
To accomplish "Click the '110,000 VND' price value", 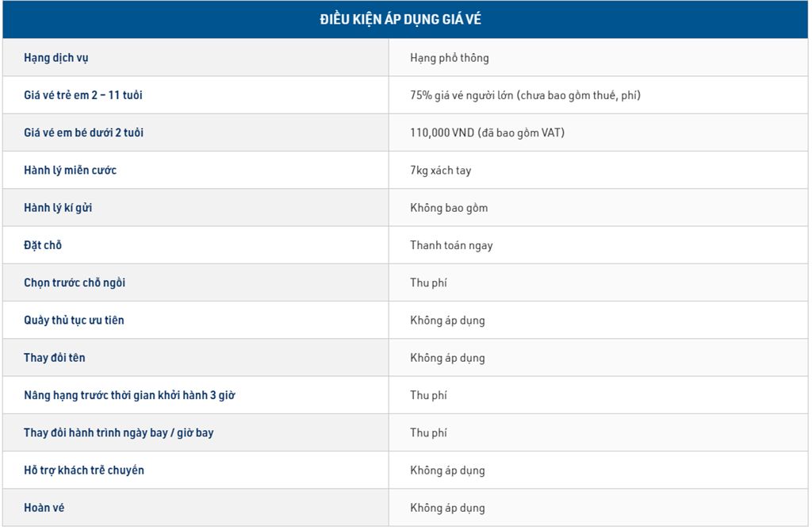I will 442,132.
